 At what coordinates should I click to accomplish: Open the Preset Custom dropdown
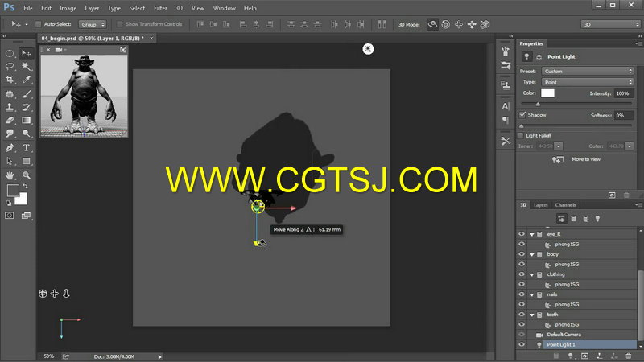(588, 71)
